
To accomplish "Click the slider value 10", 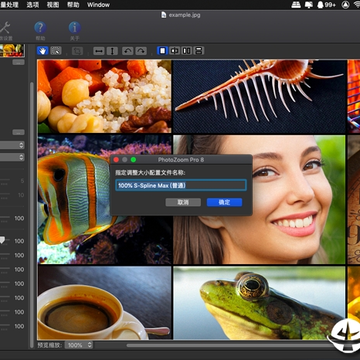I will [21, 195].
